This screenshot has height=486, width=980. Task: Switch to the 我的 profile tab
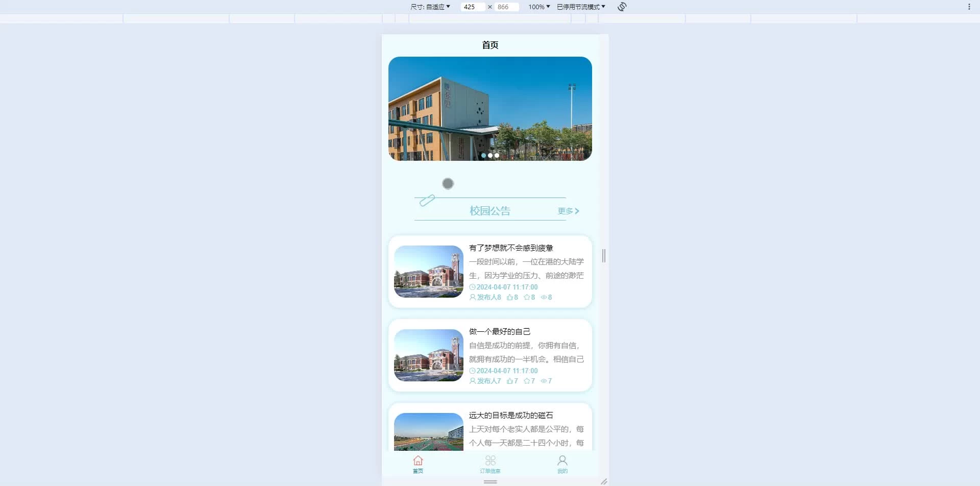pos(562,464)
